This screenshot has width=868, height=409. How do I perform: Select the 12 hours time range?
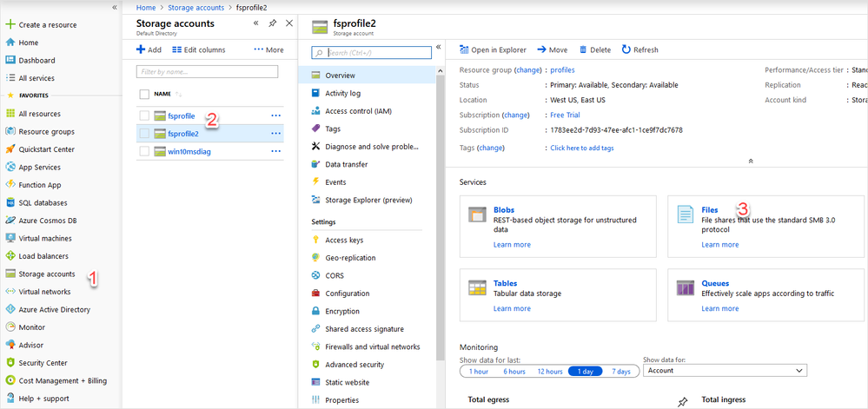click(x=550, y=372)
